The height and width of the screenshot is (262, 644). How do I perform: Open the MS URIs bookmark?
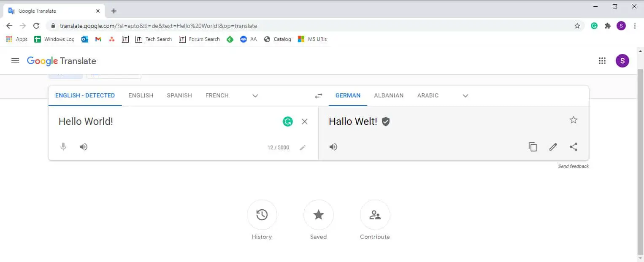point(312,39)
